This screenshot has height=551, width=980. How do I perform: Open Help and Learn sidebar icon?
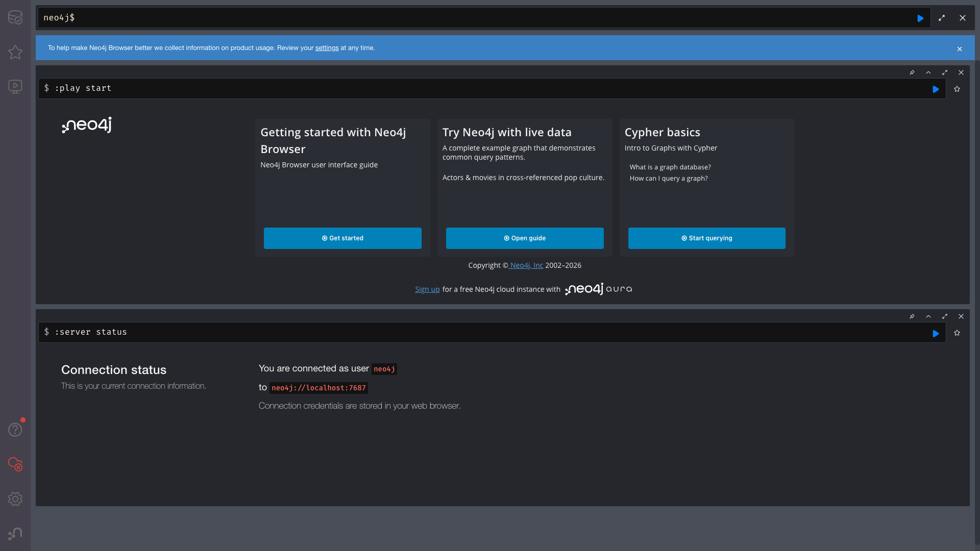[15, 430]
